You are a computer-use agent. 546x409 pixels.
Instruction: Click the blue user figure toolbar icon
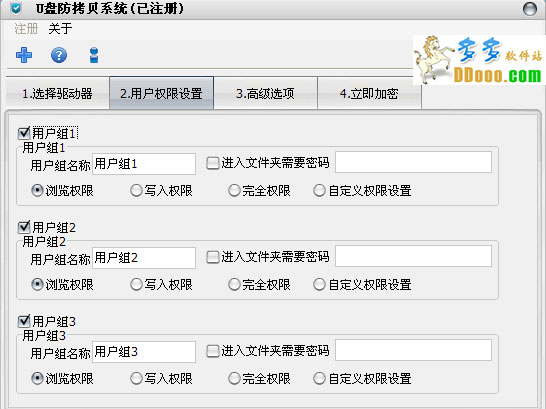click(x=94, y=55)
